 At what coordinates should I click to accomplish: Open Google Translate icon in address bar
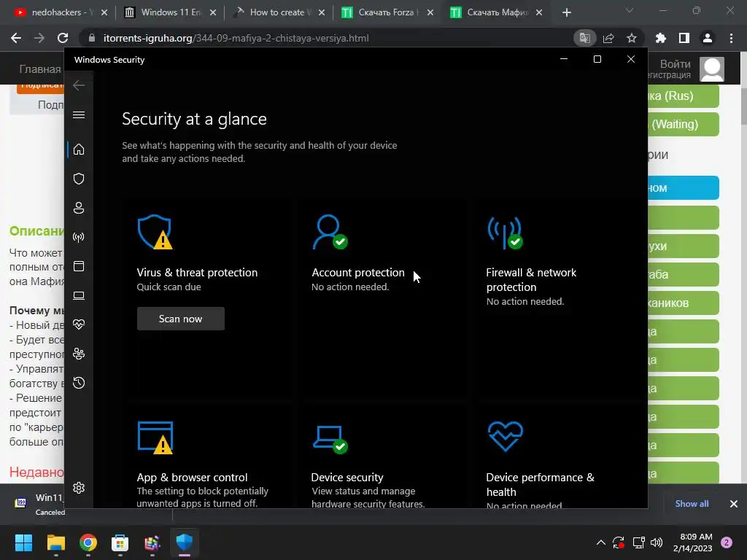point(584,38)
